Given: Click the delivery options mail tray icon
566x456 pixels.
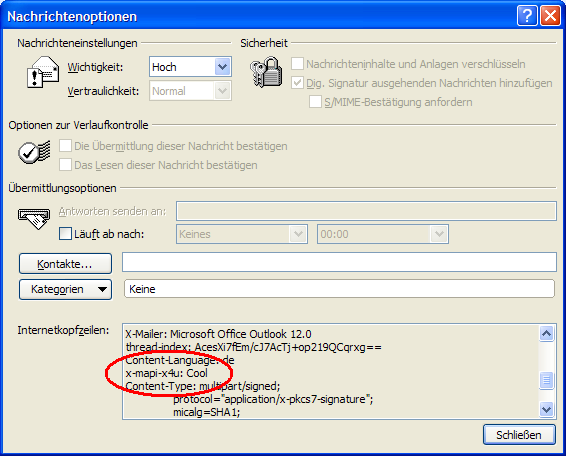Looking at the screenshot, I should (x=34, y=219).
